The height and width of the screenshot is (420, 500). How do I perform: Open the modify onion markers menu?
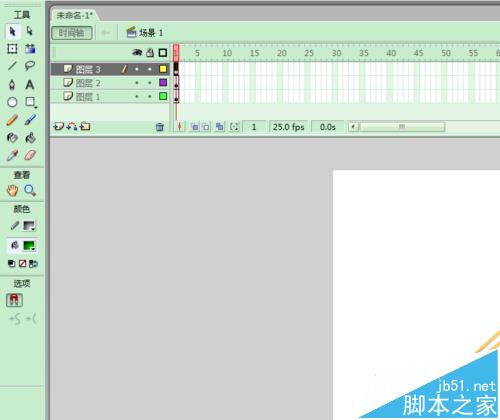pyautogui.click(x=234, y=127)
